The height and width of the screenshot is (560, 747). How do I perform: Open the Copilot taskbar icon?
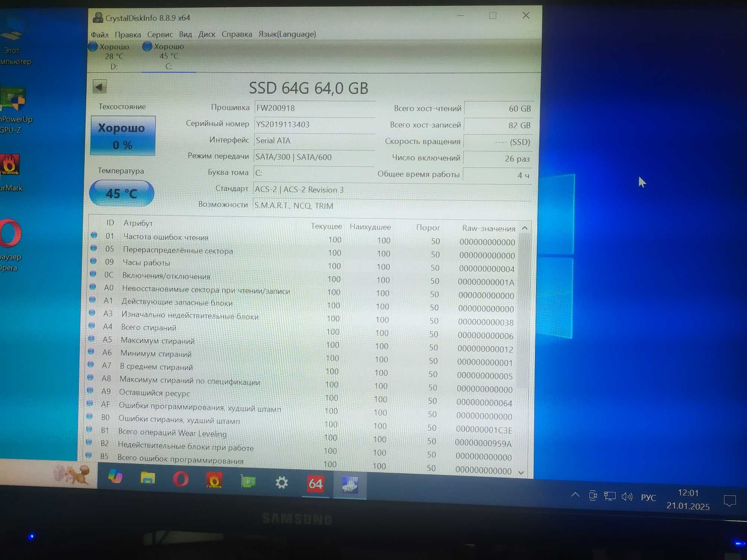pyautogui.click(x=115, y=476)
